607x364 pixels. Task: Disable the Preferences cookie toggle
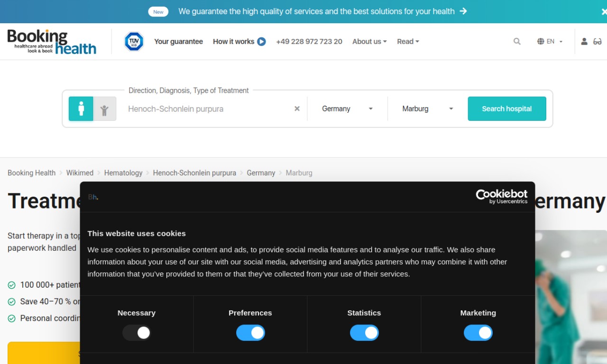click(x=250, y=333)
